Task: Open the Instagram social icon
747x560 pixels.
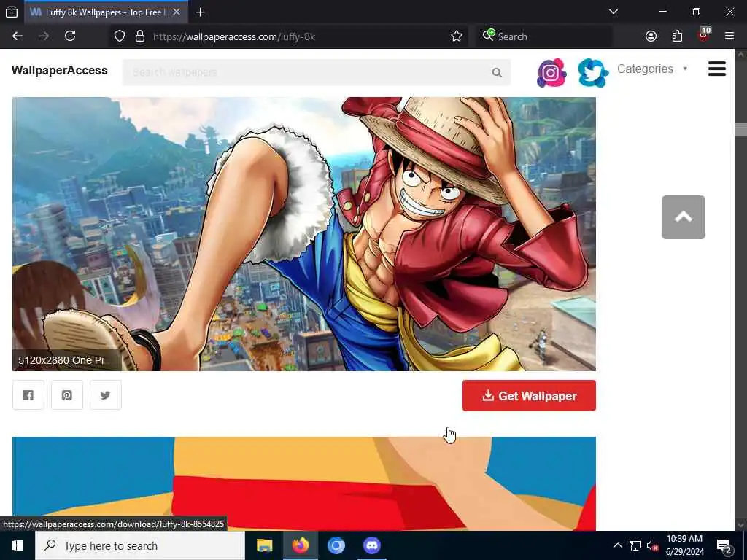Action: click(551, 73)
